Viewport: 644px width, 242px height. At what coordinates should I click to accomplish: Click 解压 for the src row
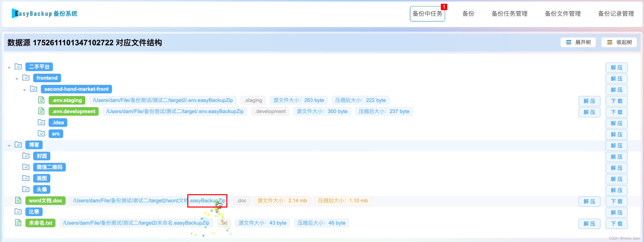(617, 135)
